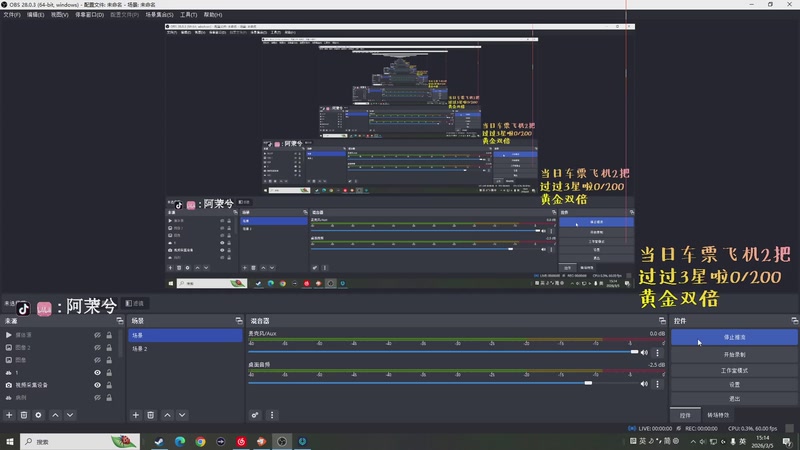The width and height of the screenshot is (800, 450).
Task: Show the 图像 source via its eye icon
Action: [97, 360]
